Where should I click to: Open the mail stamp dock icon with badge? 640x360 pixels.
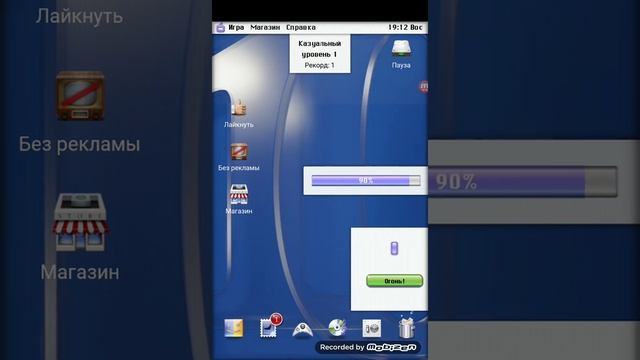(x=269, y=327)
